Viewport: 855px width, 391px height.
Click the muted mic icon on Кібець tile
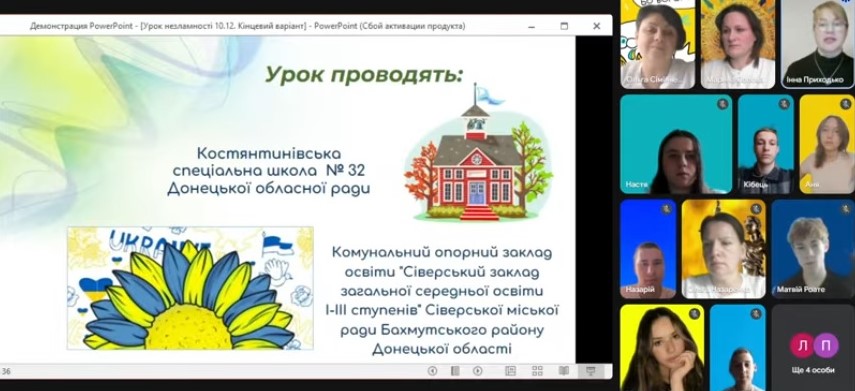(x=784, y=104)
